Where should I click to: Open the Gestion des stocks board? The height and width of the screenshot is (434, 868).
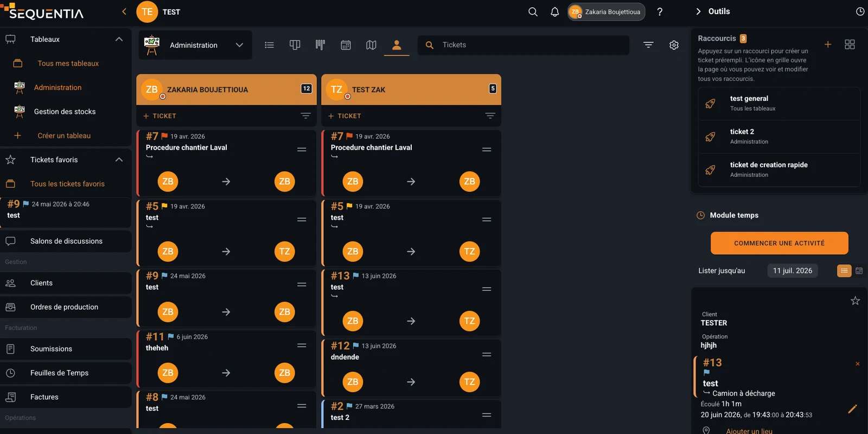[65, 112]
